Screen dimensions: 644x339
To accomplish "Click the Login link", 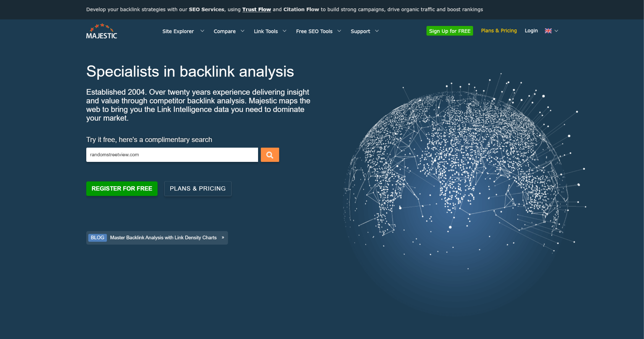I will (x=531, y=31).
